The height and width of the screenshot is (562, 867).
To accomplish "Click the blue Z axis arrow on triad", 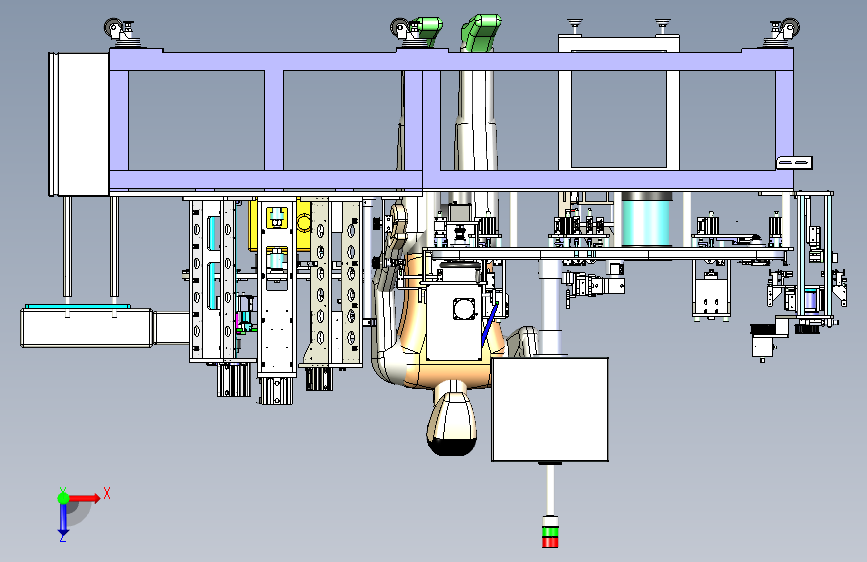I will pos(63,520).
